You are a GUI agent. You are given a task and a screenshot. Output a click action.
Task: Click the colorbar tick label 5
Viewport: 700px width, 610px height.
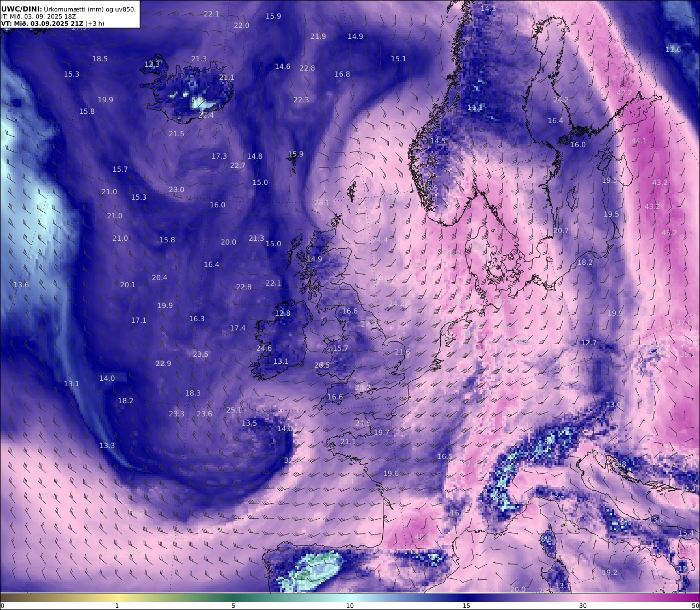234,606
